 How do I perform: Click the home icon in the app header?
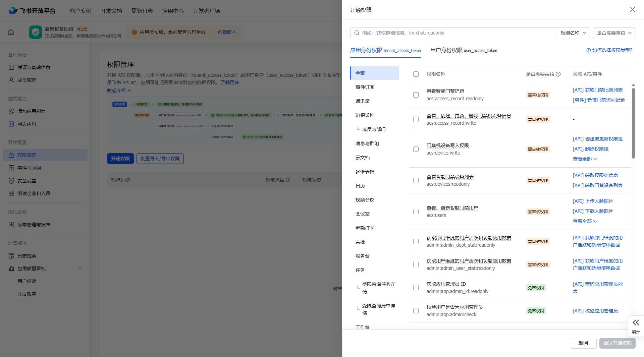[11, 32]
